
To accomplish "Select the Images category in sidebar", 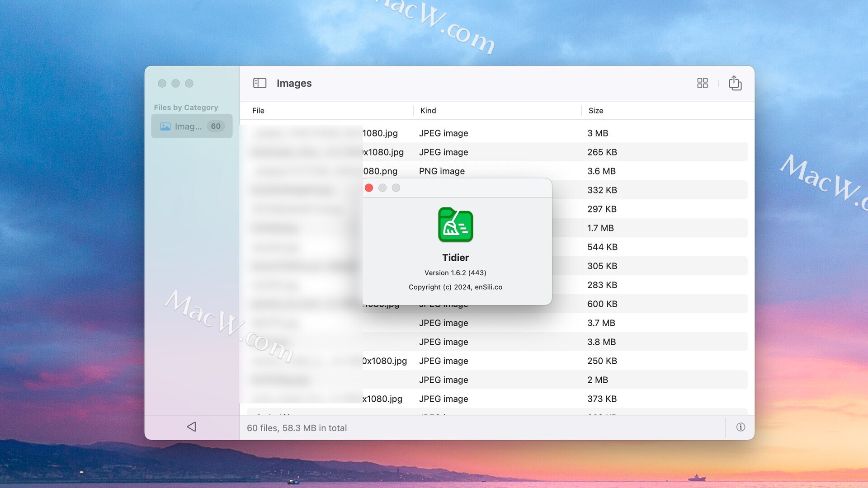I will pos(188,127).
